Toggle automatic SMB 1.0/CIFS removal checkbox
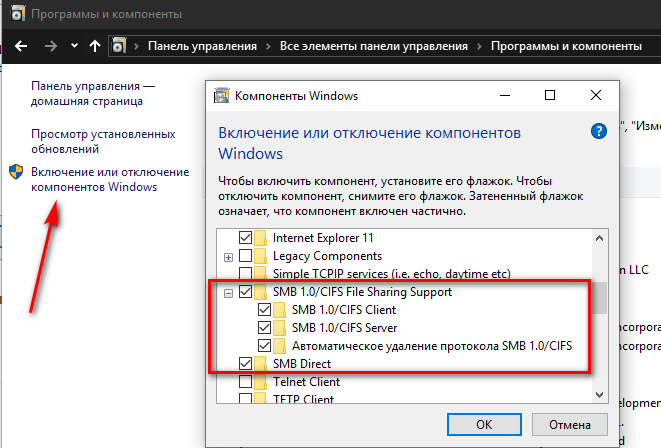This screenshot has height=448, width=661. pos(264,346)
